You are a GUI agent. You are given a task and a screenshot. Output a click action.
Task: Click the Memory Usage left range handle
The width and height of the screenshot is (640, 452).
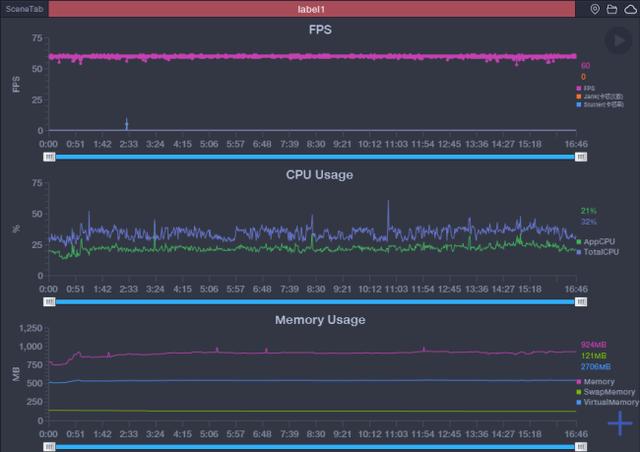(49, 447)
